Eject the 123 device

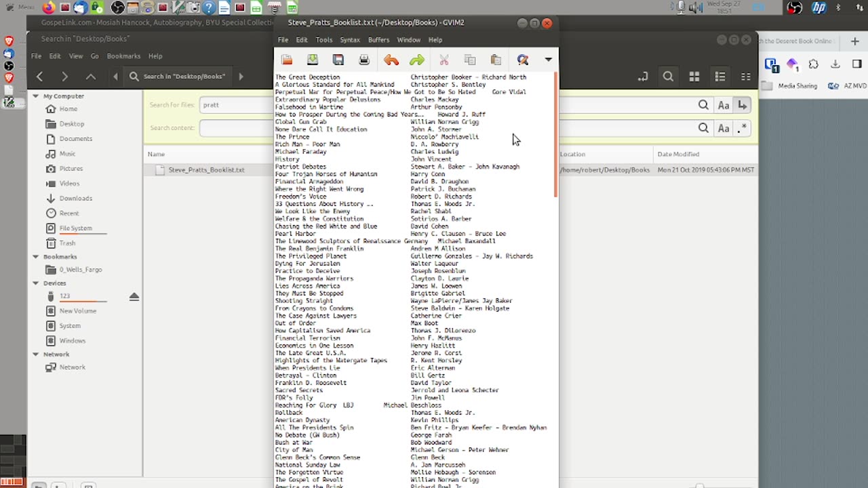[x=134, y=297]
